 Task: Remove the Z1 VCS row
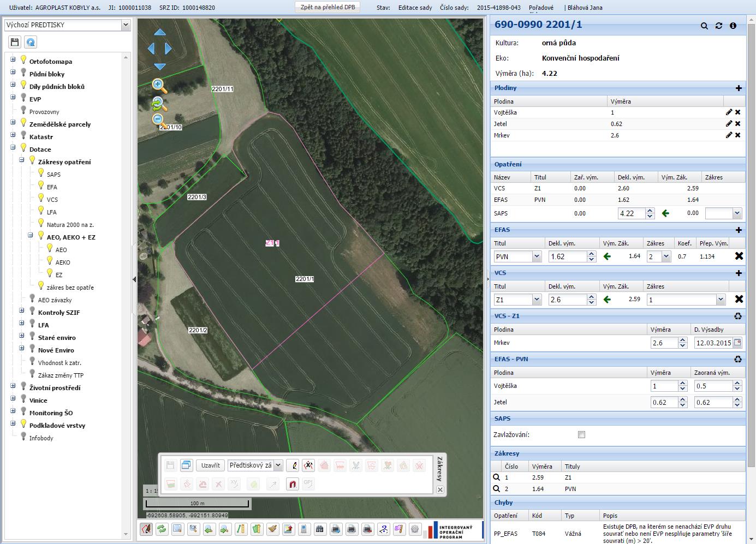click(739, 299)
